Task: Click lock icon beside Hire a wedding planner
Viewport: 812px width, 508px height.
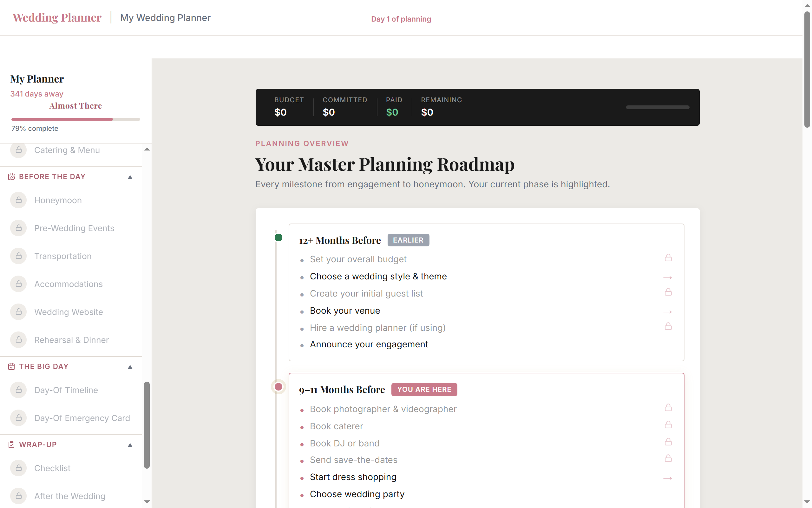Action: click(x=668, y=326)
